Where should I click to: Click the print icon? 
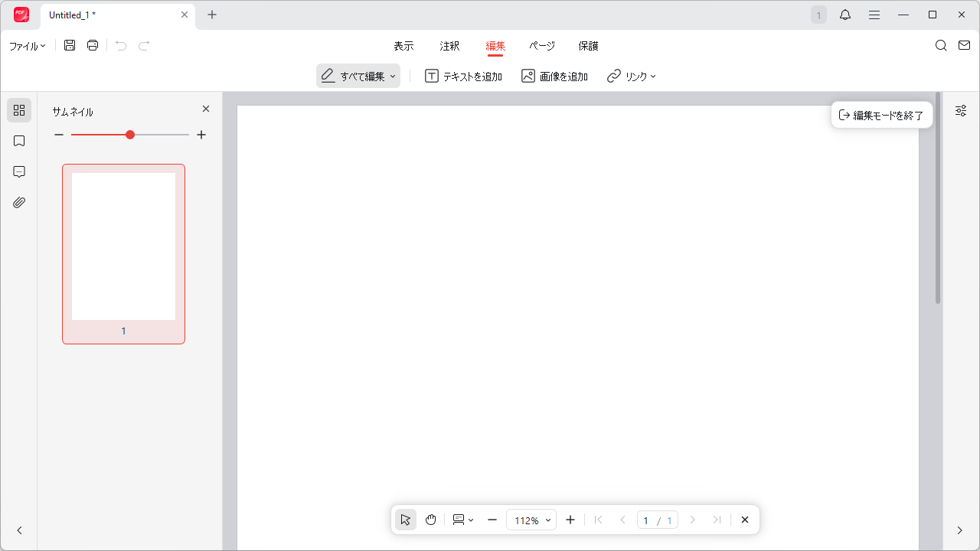(x=93, y=46)
